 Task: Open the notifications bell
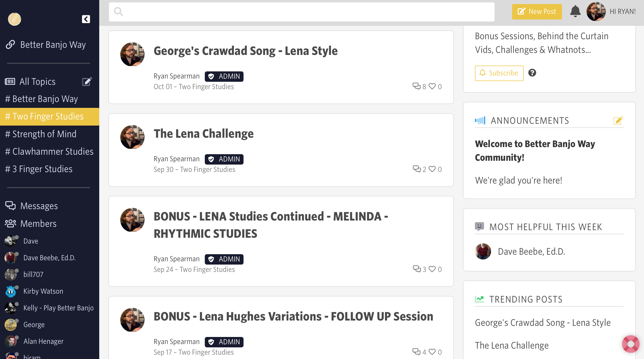point(575,11)
